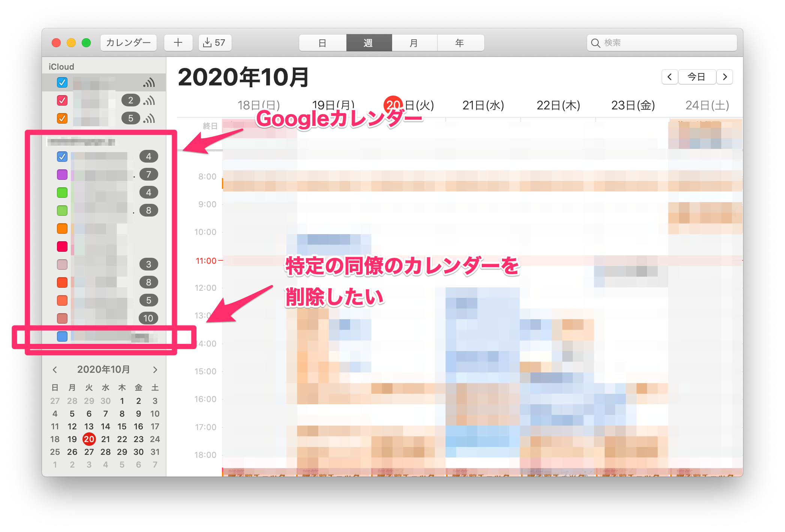This screenshot has height=532, width=785.
Task: Click the badge showing 10 events
Action: click(148, 318)
